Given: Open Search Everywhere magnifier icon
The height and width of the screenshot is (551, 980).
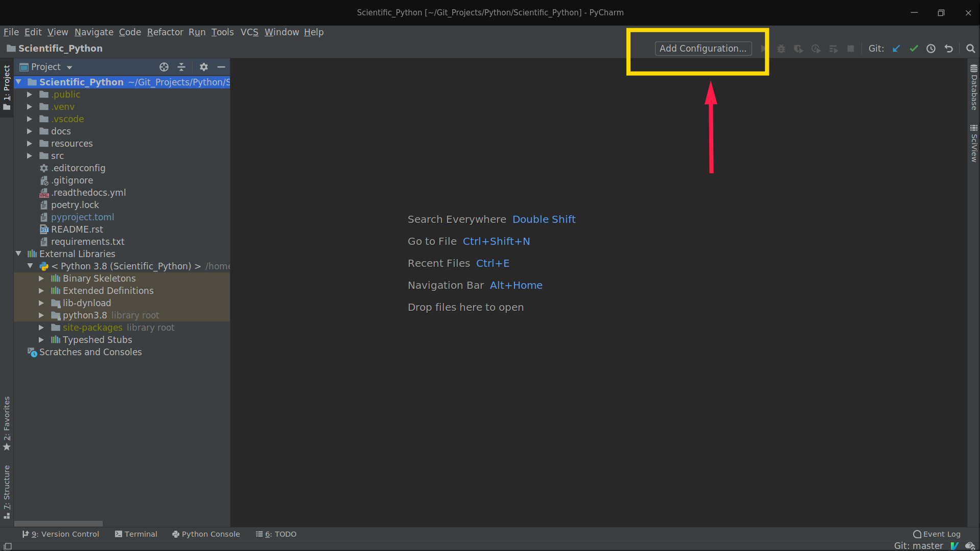Looking at the screenshot, I should [971, 49].
